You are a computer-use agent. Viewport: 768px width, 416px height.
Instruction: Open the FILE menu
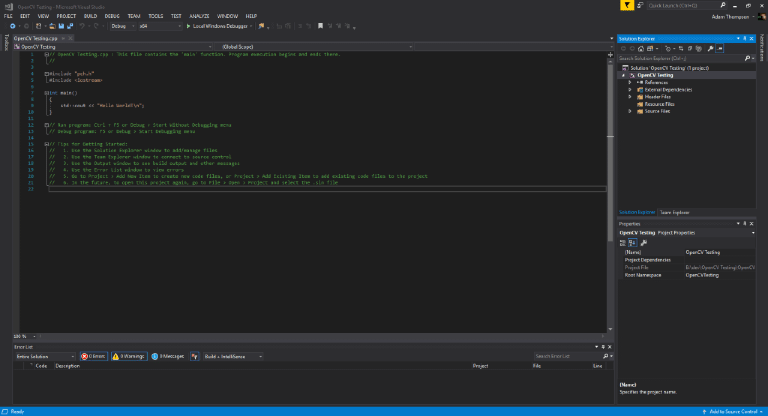point(8,16)
